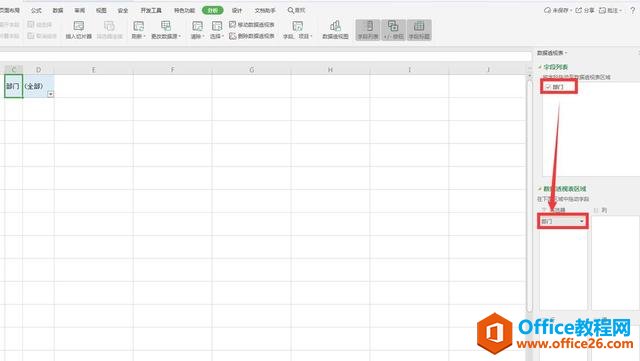Click the 数据透视图 (PivotChart) icon
This screenshot has width=640, height=361.
[x=335, y=26]
